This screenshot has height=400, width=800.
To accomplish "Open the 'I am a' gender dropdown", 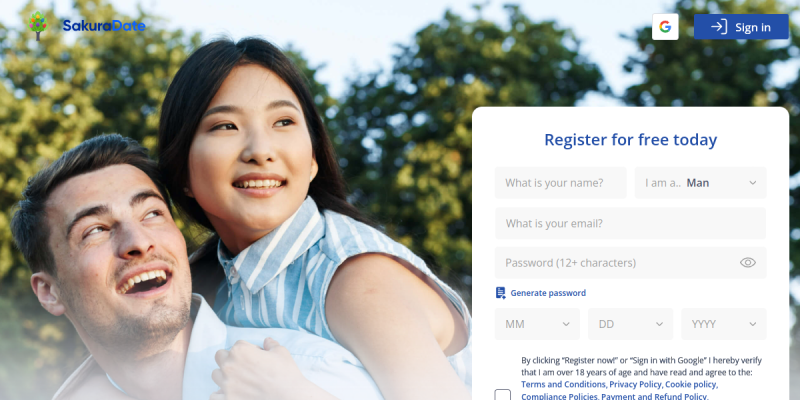I will click(x=700, y=183).
